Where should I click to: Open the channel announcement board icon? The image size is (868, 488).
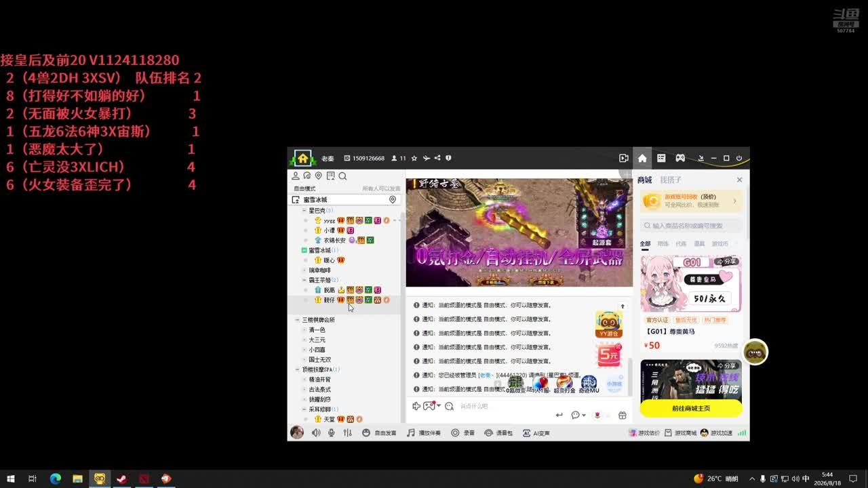[331, 176]
